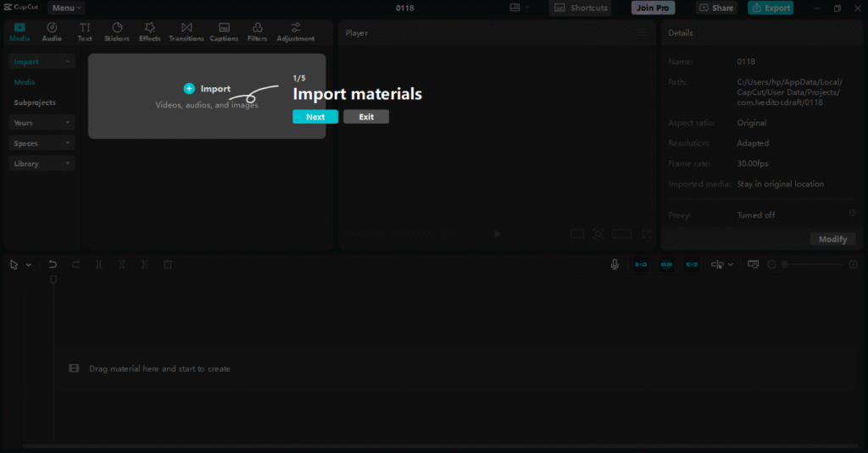Screen dimensions: 868x453
Task: Expand the Yours section
Action: pyautogui.click(x=42, y=123)
